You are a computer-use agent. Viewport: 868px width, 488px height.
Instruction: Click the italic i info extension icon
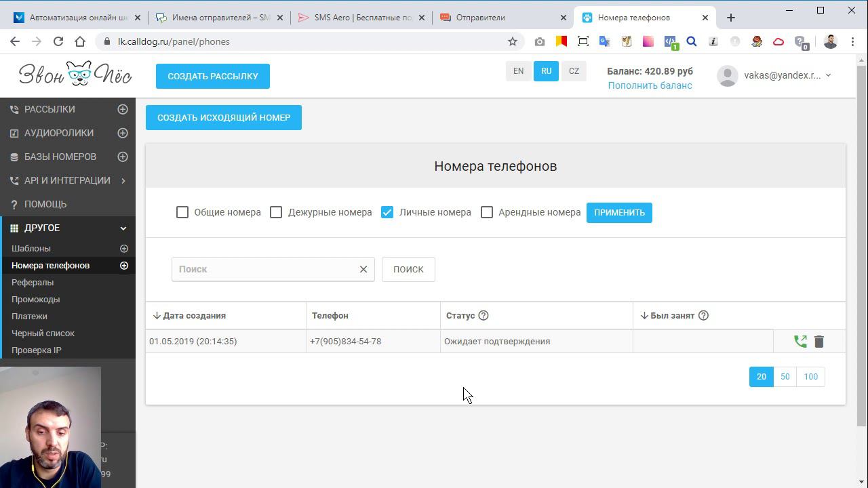pos(713,41)
